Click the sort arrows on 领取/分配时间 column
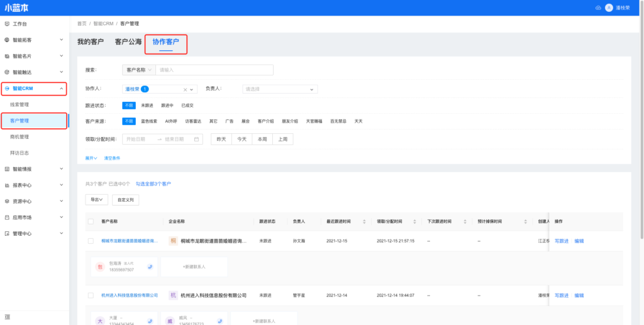The width and height of the screenshot is (644, 325). tap(415, 221)
